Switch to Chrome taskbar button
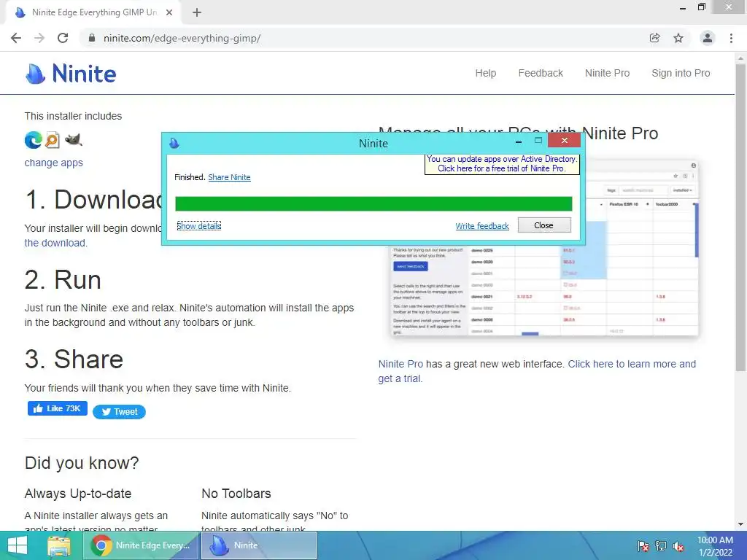The image size is (747, 560). (x=141, y=545)
